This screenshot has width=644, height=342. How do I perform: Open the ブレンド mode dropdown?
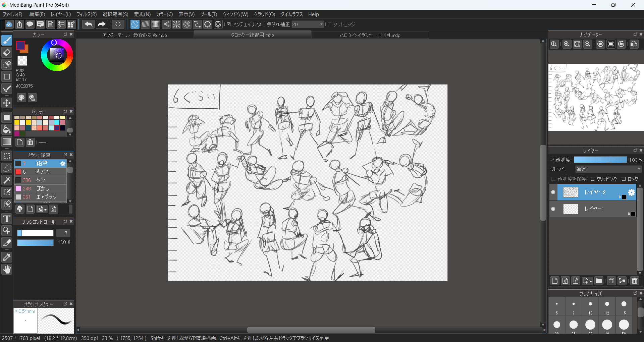tap(608, 169)
